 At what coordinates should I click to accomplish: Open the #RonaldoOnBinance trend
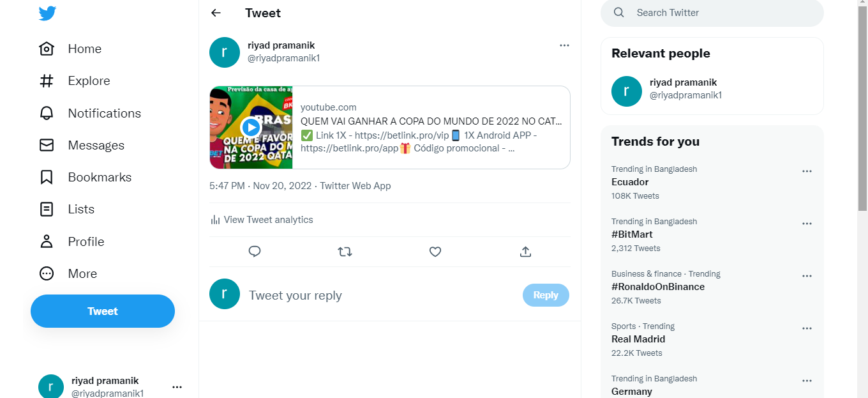pos(657,287)
